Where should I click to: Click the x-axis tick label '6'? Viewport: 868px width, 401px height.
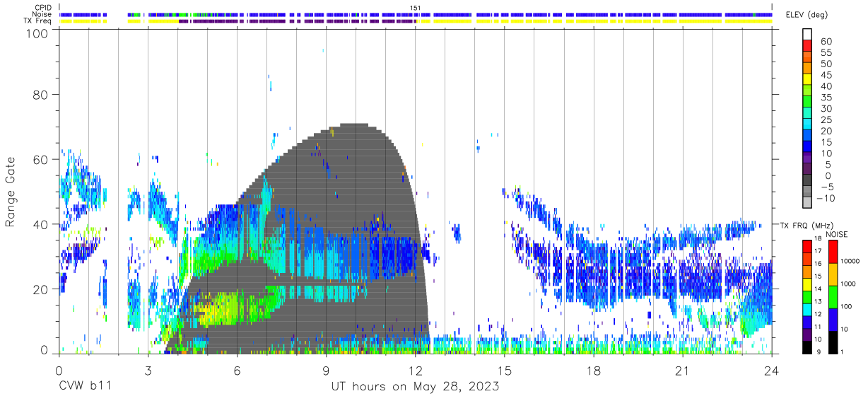(x=237, y=371)
